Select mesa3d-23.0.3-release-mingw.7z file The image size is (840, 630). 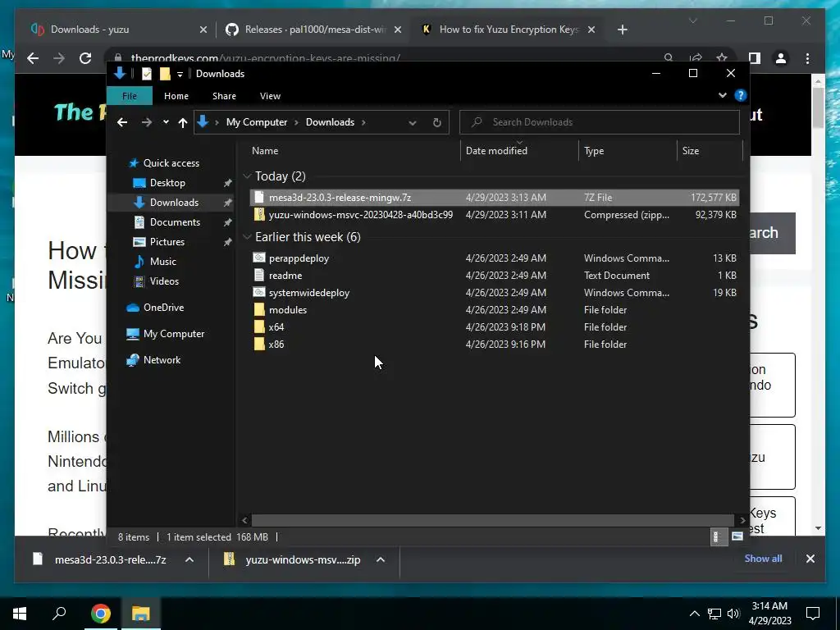coord(495,197)
